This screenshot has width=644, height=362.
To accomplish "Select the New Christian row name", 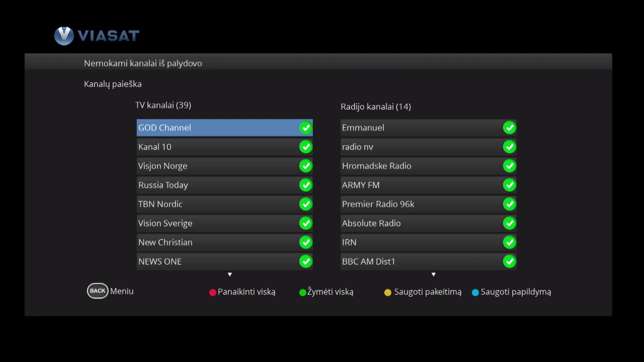I will point(165,242).
